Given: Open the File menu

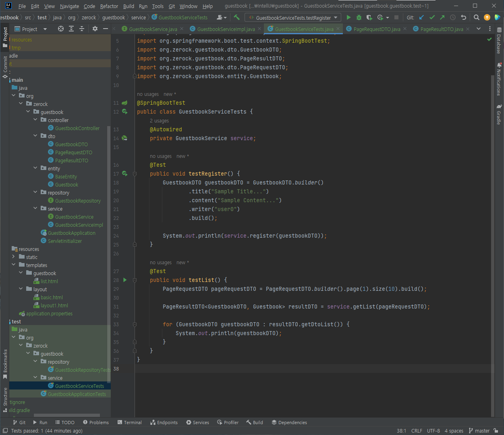Looking at the screenshot, I should [22, 6].
